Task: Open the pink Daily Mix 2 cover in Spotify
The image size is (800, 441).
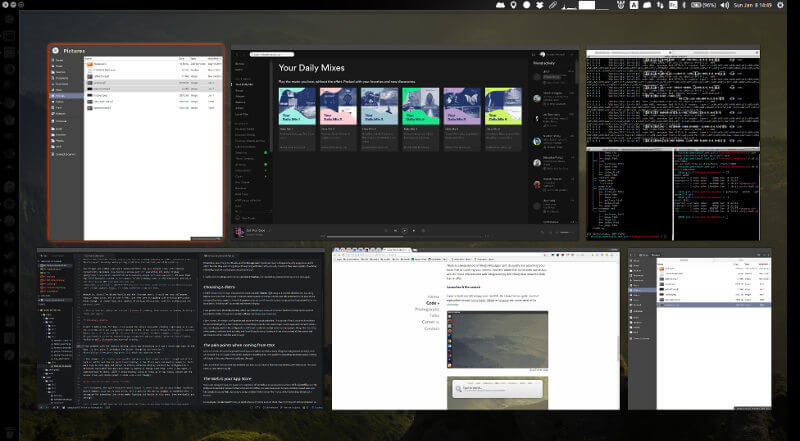Action: point(338,106)
